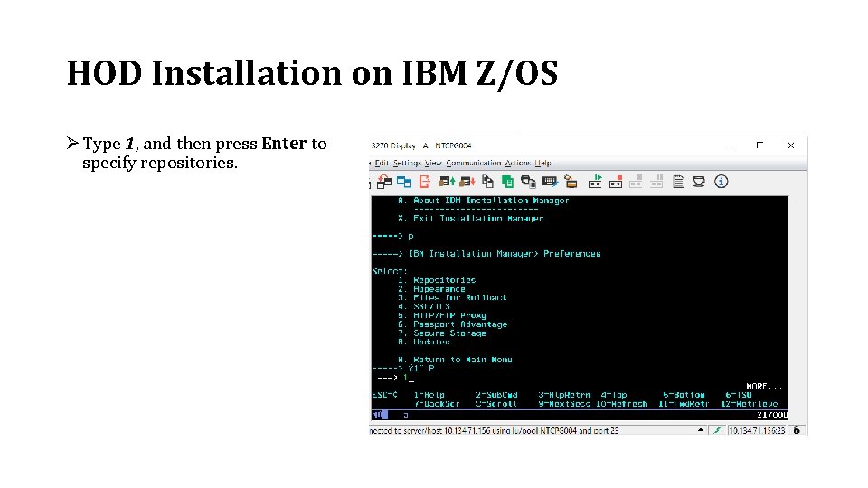This screenshot has width=868, height=488.
Task: Click the '7. Secure Storage' line
Action: (x=442, y=333)
